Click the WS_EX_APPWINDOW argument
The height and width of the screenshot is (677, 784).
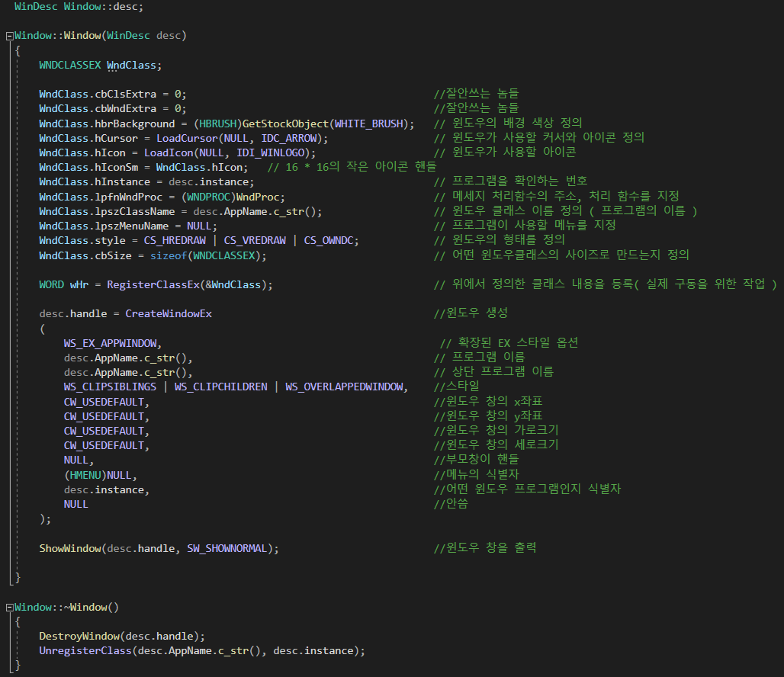click(x=110, y=344)
